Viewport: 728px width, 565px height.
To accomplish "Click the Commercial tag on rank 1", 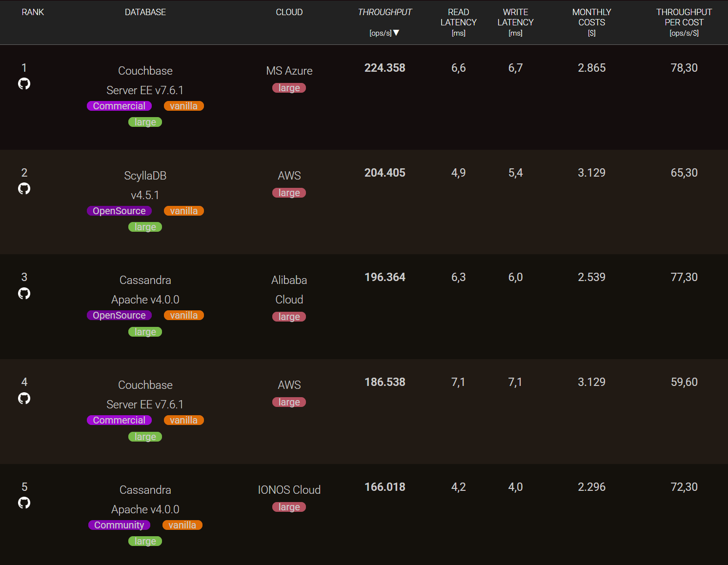I will (x=119, y=106).
